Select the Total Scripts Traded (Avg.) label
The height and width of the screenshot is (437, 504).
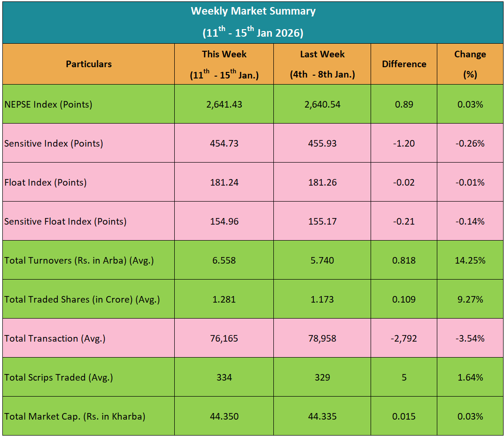point(59,377)
